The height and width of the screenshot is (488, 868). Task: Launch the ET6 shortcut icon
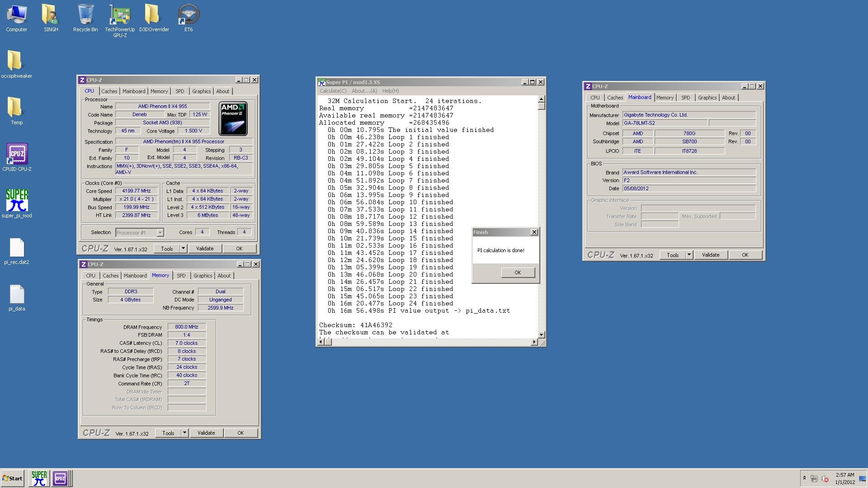(189, 18)
